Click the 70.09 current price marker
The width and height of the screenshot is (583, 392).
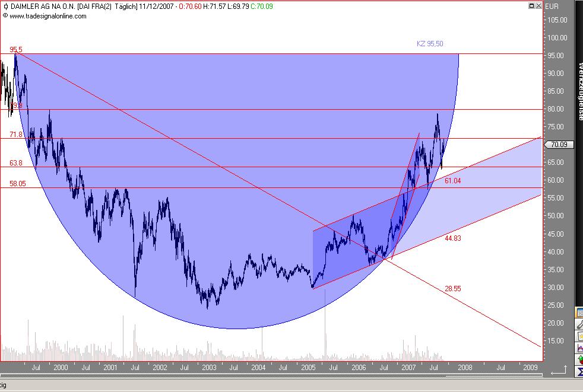559,145
